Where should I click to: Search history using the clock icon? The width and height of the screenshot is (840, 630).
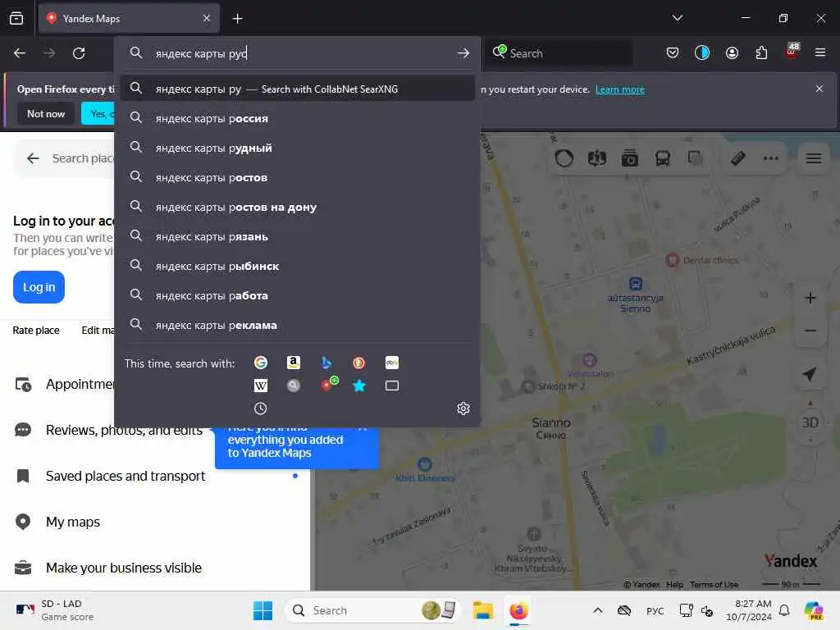pos(260,409)
